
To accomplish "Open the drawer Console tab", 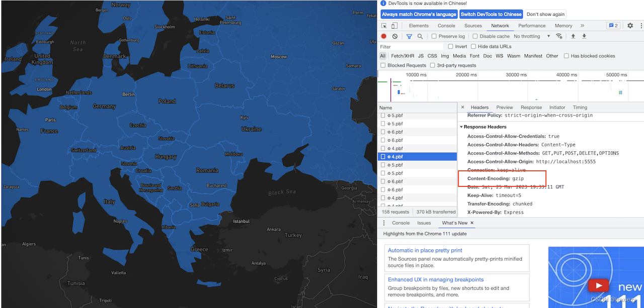I will 401,223.
